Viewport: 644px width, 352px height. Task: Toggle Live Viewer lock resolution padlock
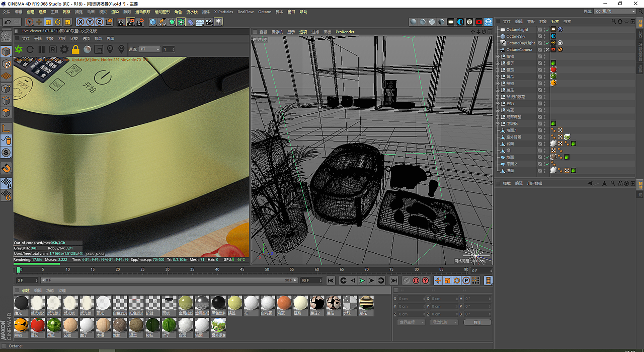[x=75, y=49]
